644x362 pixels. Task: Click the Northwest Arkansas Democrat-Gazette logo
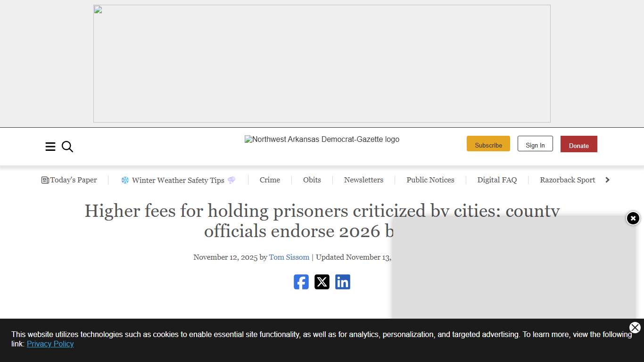point(322,139)
